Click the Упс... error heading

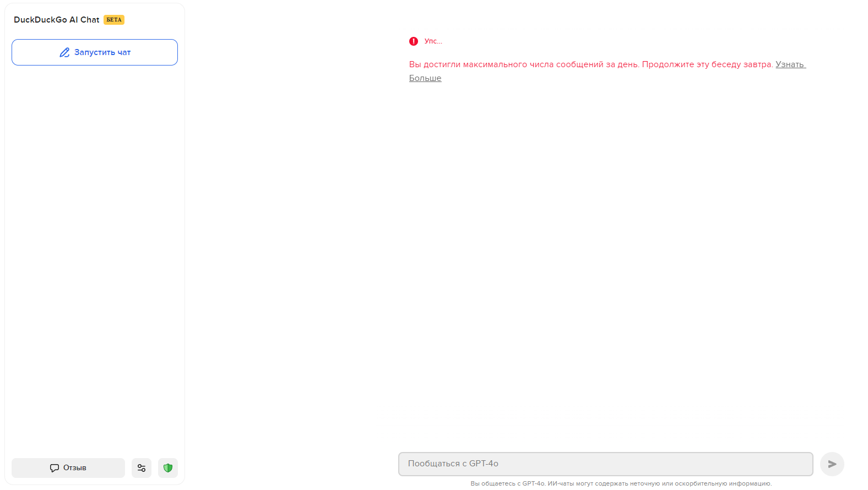coord(433,41)
